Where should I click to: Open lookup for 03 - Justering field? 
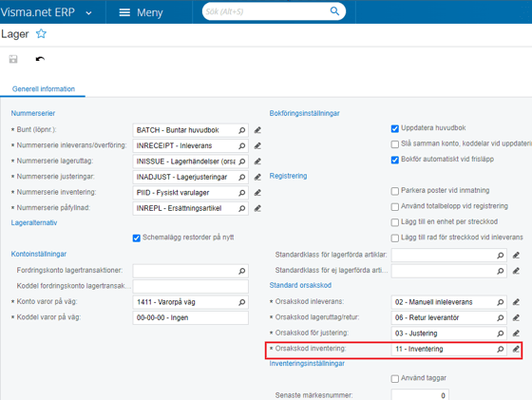500,333
